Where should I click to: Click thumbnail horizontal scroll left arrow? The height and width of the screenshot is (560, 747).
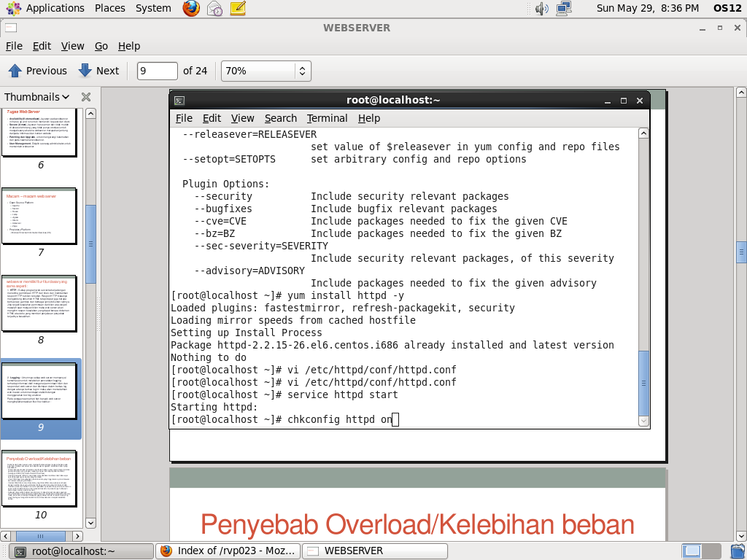(5, 536)
